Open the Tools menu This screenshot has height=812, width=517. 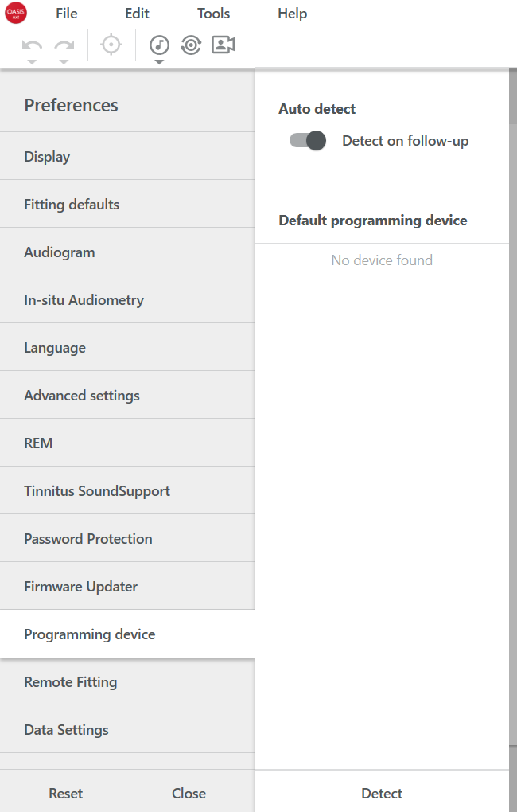(213, 14)
